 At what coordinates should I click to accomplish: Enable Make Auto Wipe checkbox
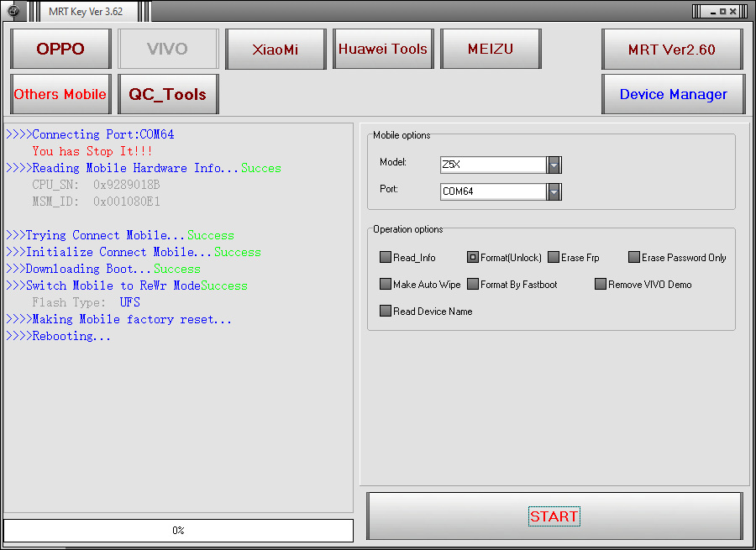[x=386, y=284]
